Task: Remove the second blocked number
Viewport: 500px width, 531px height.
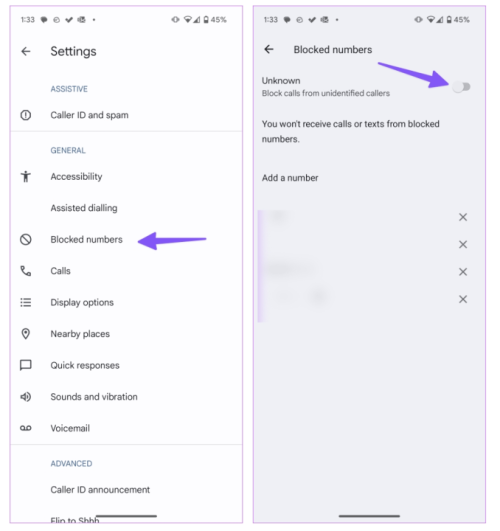Action: coord(463,245)
